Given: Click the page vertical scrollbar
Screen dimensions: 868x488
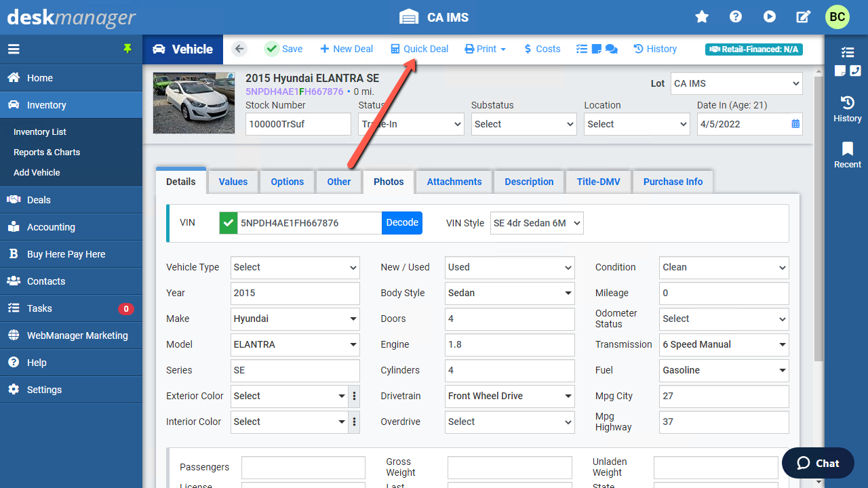Looking at the screenshot, I should pos(818,218).
